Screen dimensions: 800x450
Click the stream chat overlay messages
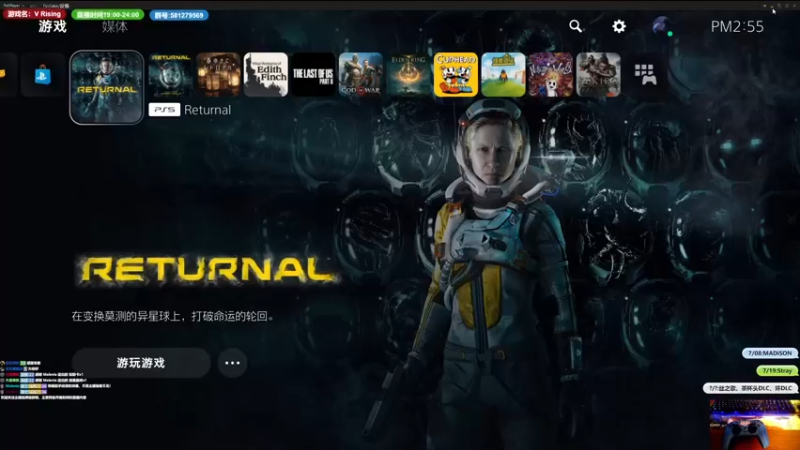coord(55,380)
